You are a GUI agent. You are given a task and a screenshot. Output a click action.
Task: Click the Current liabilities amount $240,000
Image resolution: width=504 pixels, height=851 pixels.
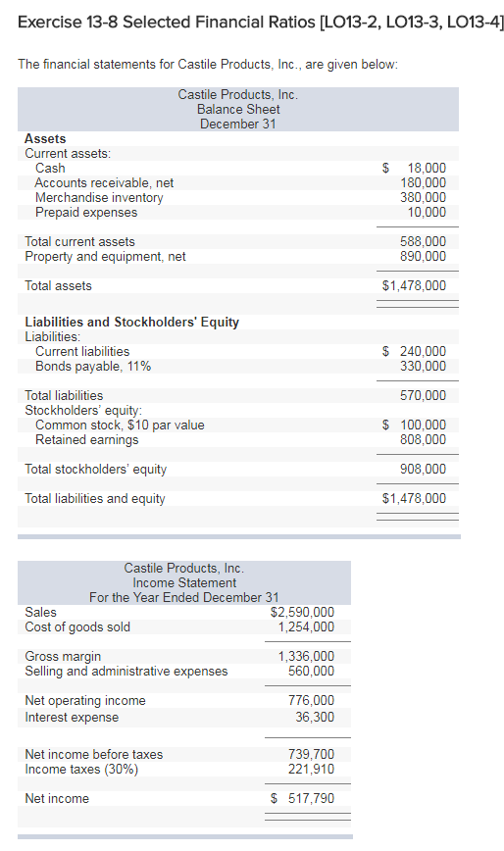coord(415,352)
